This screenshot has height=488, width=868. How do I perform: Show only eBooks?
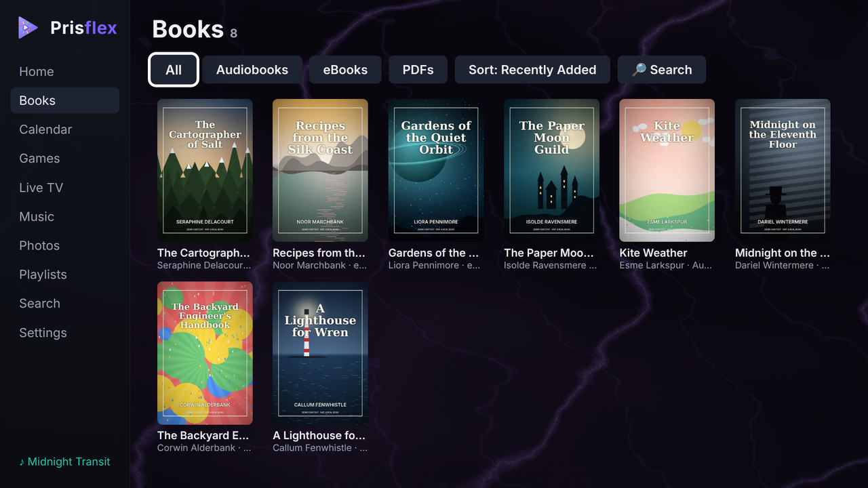coord(345,70)
